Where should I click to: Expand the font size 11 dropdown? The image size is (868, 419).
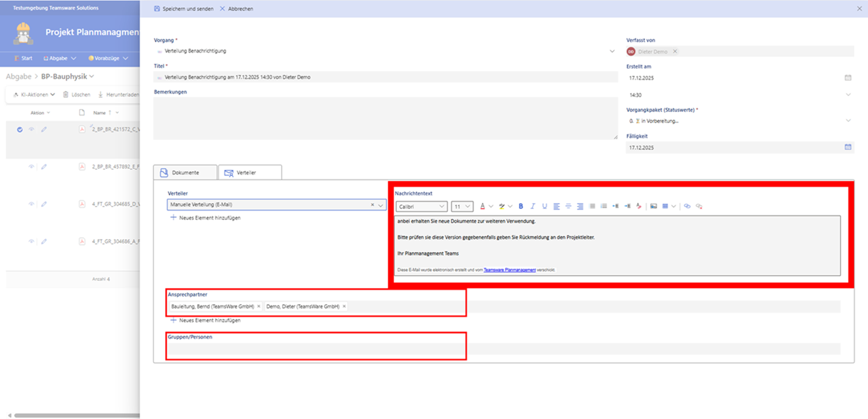[x=462, y=207]
